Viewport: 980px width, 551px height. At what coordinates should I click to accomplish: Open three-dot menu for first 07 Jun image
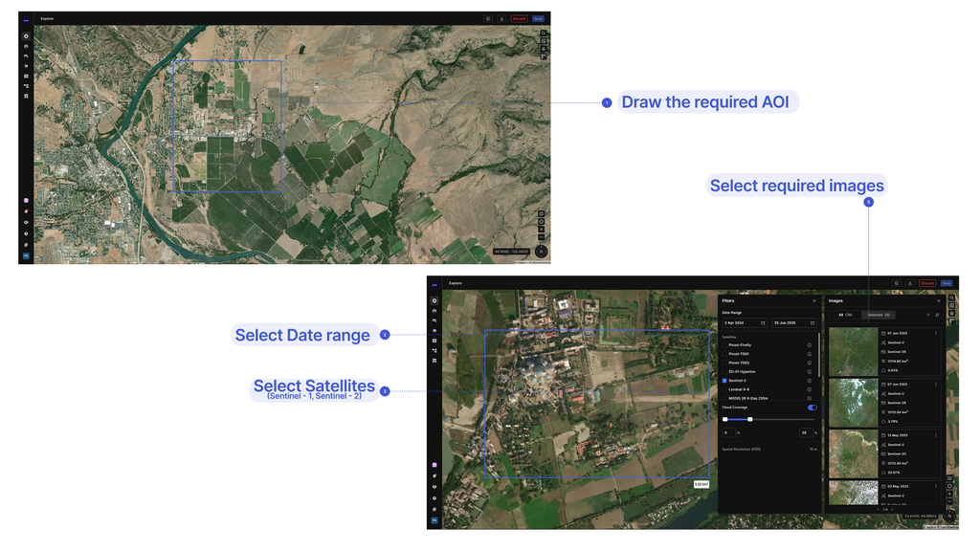point(936,333)
